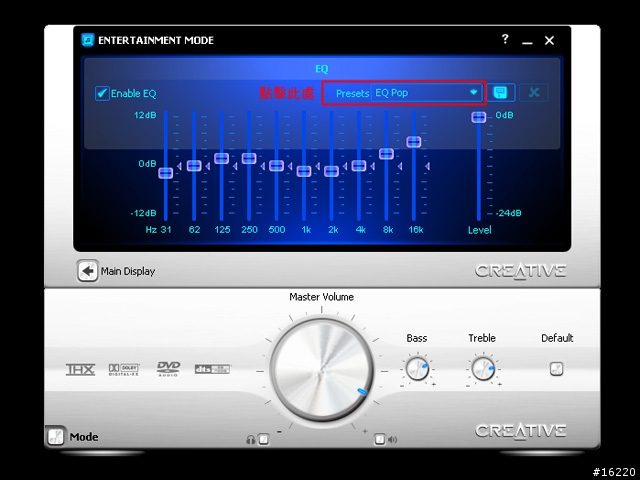Image resolution: width=640 pixels, height=480 pixels.
Task: Click the Creative logo in upper panel
Action: [520, 271]
